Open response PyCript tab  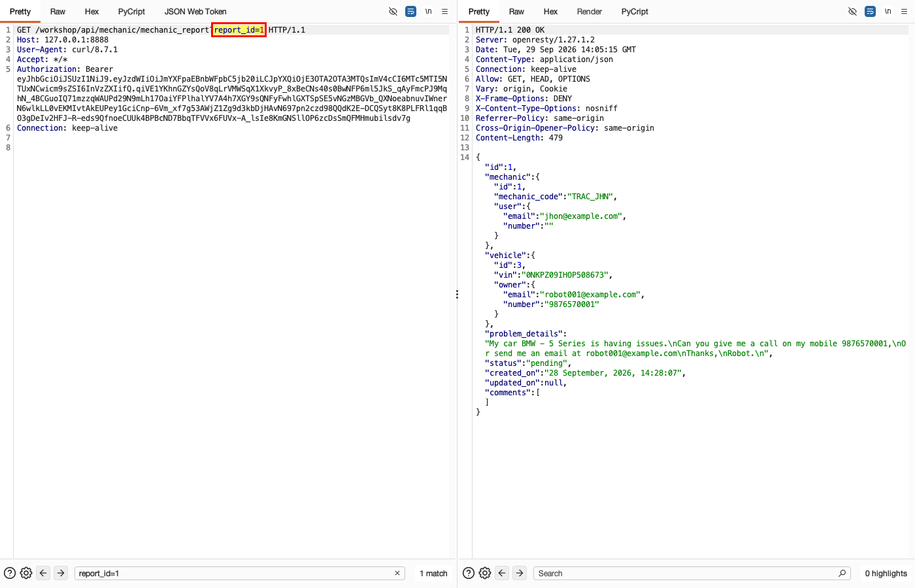635,11
